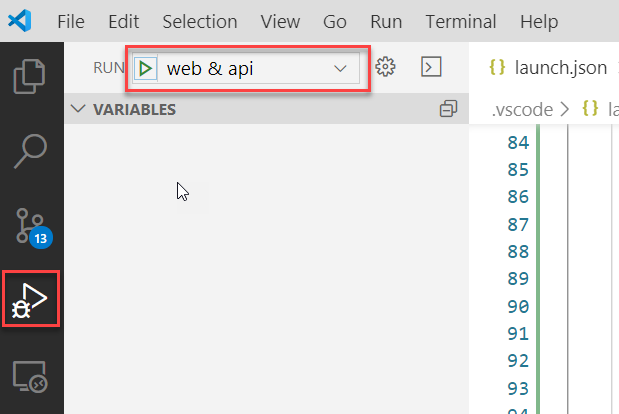Viewport: 619px width, 414px height.
Task: Click the VS Code logo icon
Action: pos(20,21)
